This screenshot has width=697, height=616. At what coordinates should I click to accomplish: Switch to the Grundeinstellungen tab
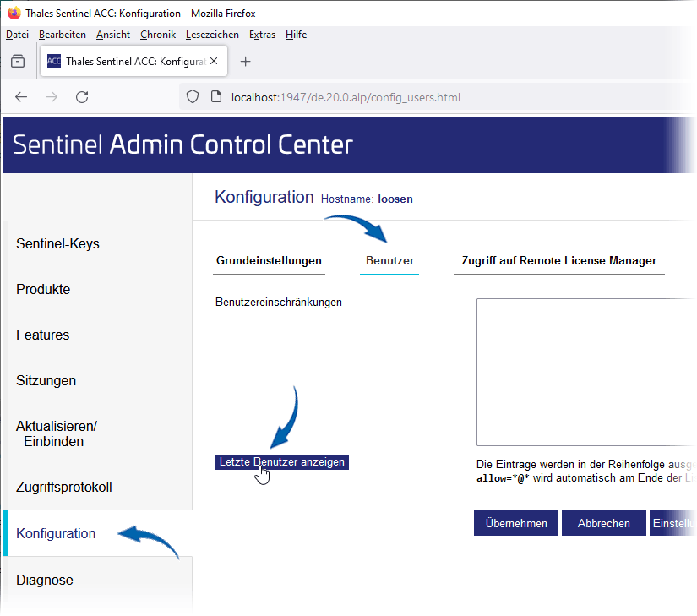pyautogui.click(x=269, y=261)
